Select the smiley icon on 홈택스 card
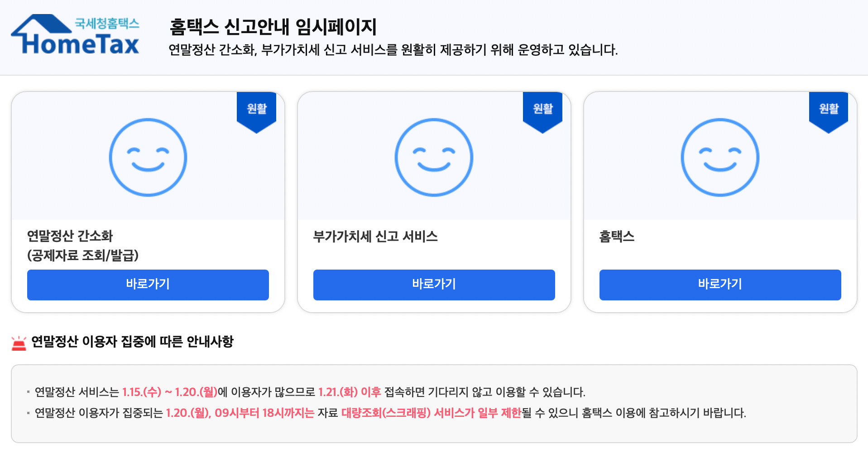This screenshot has height=449, width=868. (x=719, y=157)
